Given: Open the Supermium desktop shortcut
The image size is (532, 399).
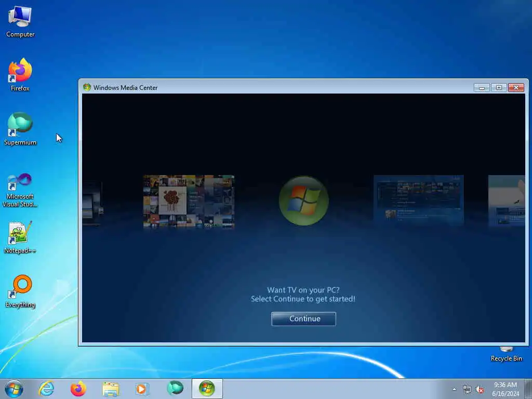Looking at the screenshot, I should coord(20,129).
